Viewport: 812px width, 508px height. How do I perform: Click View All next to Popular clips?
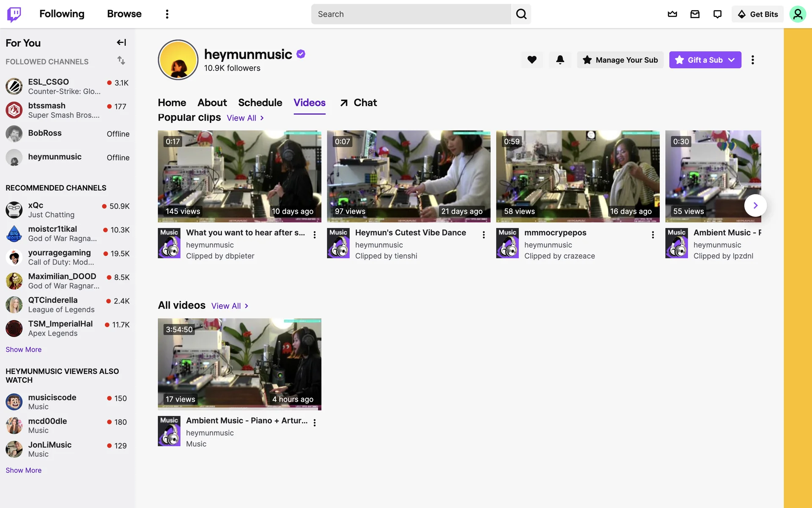[x=245, y=118]
